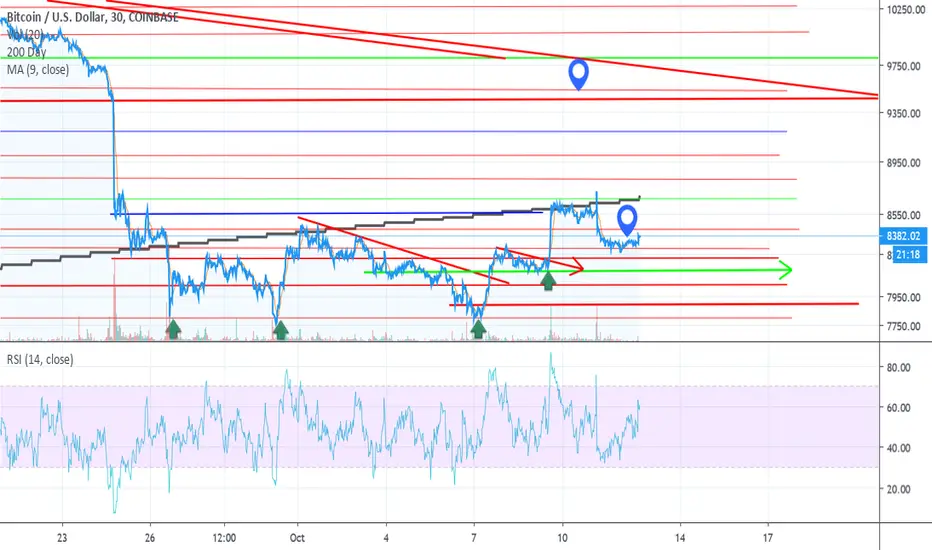Click the 7750.00 price axis label
This screenshot has width=932, height=550.
(903, 326)
